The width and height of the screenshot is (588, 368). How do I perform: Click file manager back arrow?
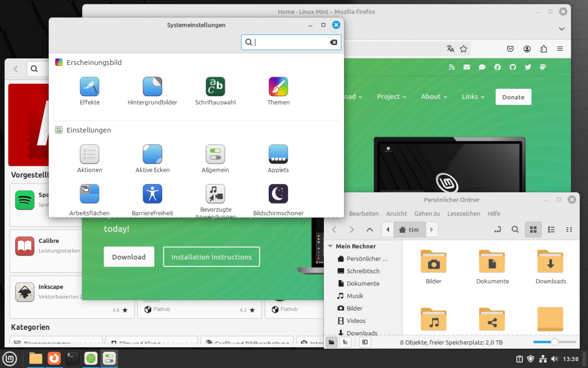[334, 229]
